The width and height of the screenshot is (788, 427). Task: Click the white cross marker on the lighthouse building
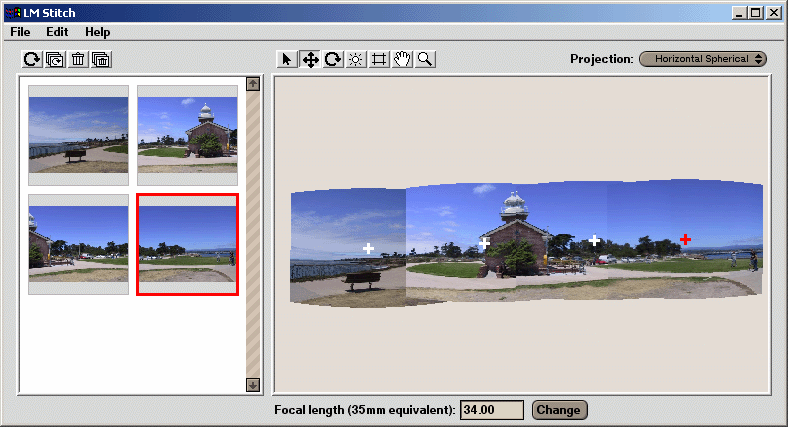pos(484,244)
